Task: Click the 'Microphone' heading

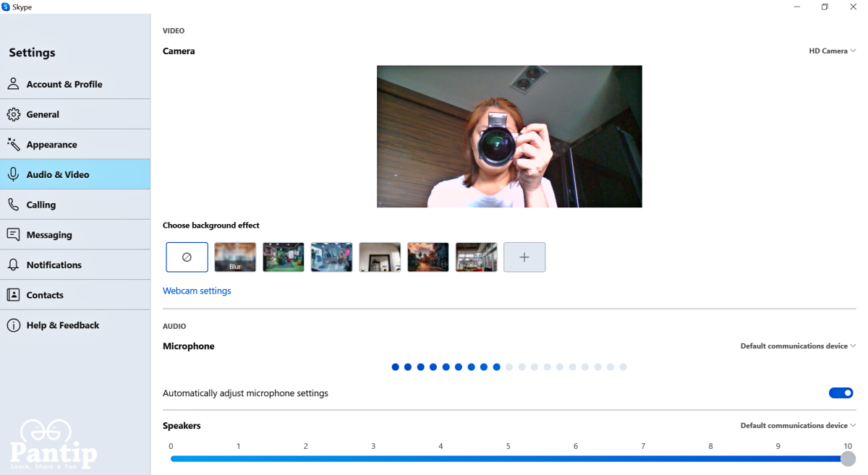Action: (189, 346)
